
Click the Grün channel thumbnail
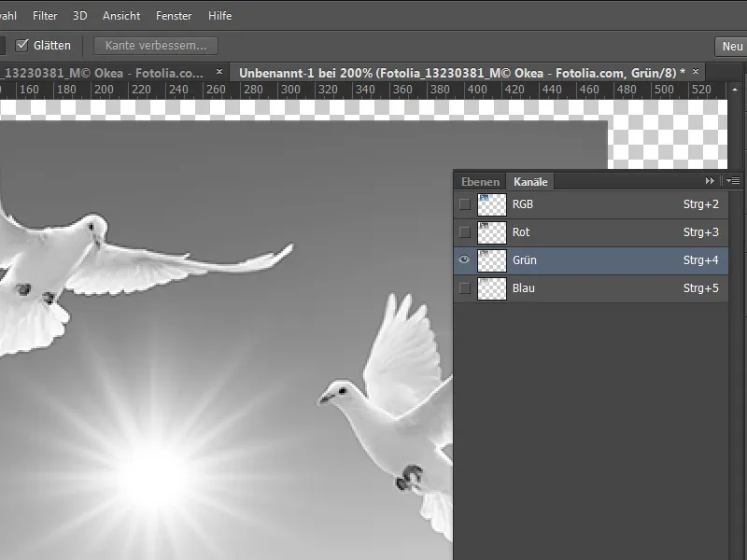click(492, 260)
